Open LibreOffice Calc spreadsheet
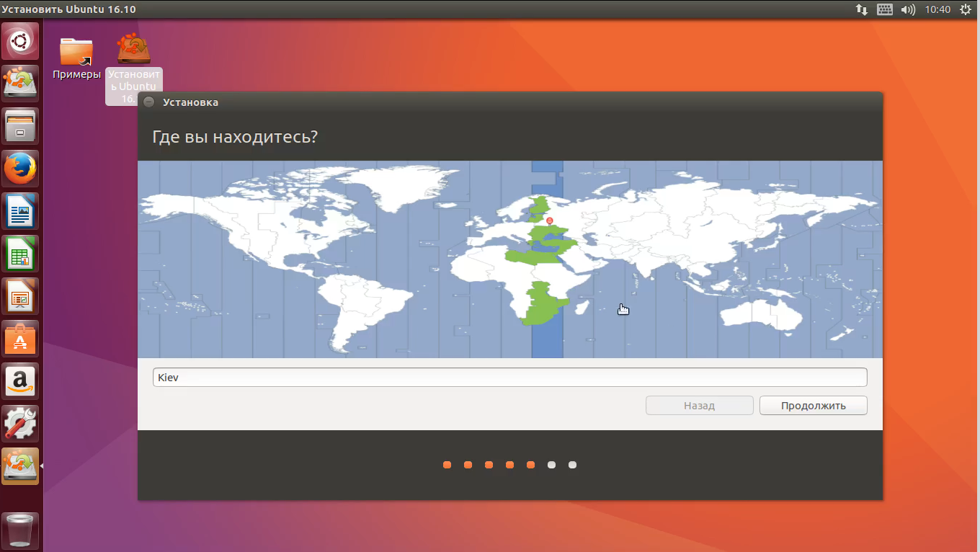Viewport: 980px width, 552px height. (x=20, y=254)
